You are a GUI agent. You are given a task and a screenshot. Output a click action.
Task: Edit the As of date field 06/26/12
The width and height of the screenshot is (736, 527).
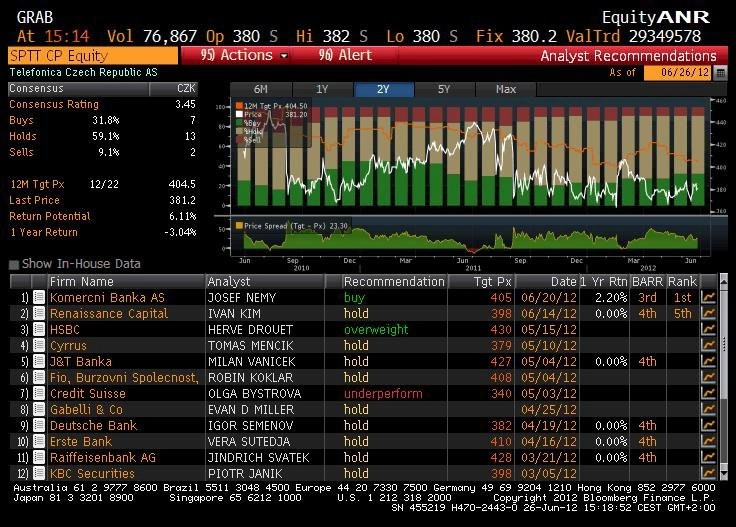pyautogui.click(x=678, y=73)
